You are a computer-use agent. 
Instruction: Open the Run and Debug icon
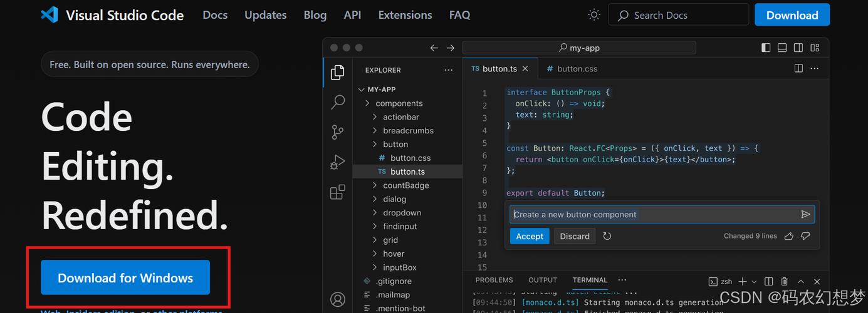pos(337,162)
